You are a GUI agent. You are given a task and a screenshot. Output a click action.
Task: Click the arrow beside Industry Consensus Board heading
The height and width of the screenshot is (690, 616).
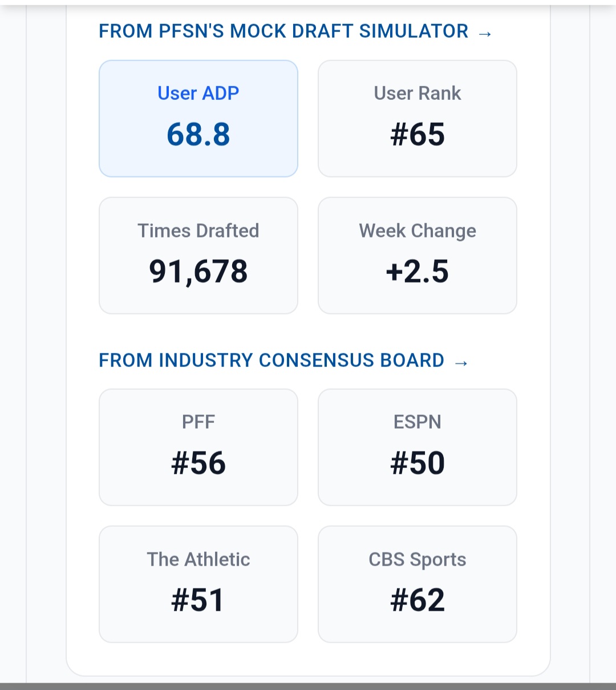coord(461,362)
